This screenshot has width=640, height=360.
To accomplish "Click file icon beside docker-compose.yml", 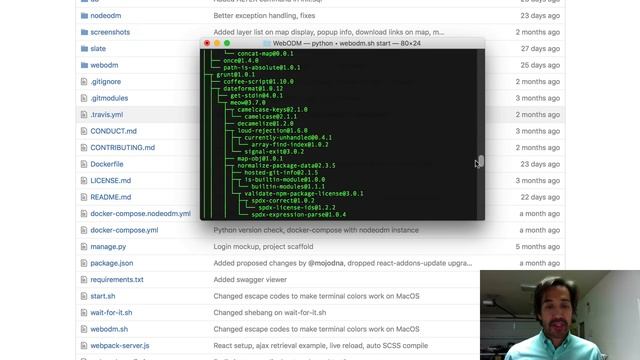I will point(84,230).
